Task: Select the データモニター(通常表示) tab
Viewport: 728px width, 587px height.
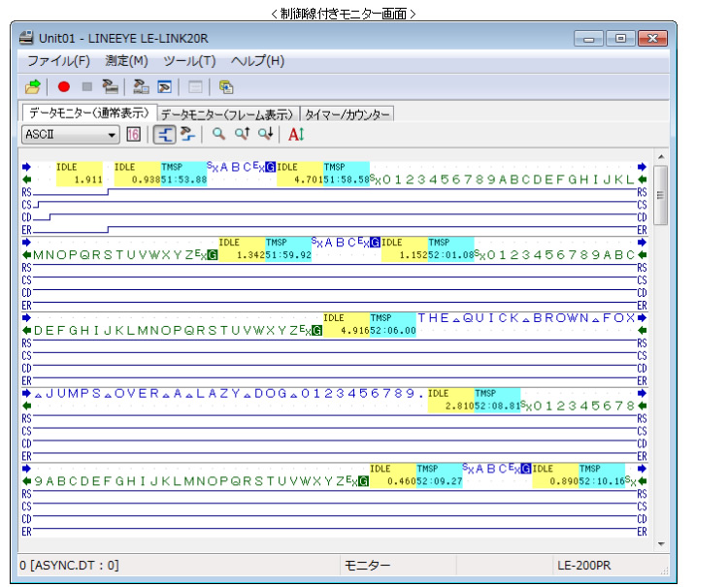Action: coord(88,114)
